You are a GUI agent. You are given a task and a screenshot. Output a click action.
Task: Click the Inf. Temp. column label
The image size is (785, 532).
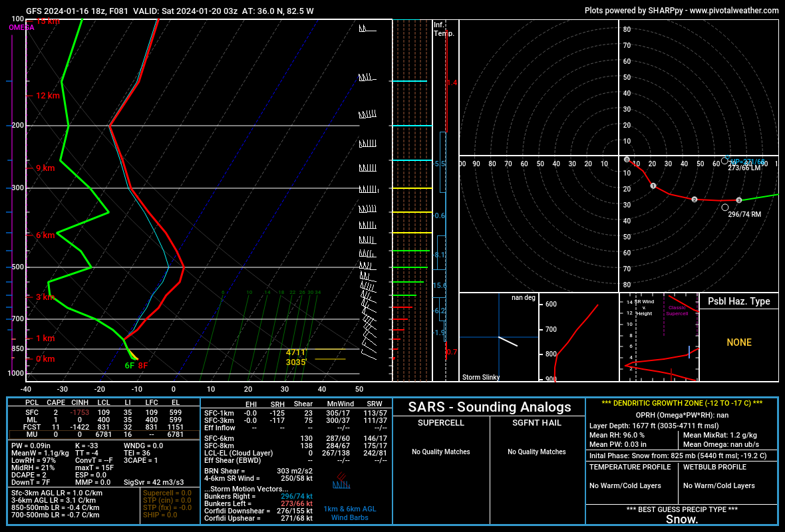click(444, 29)
